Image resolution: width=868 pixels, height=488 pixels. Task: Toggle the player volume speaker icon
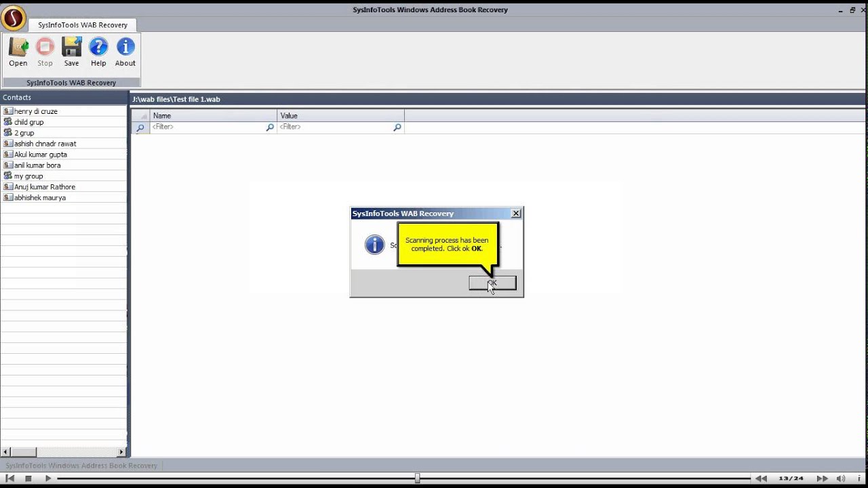coord(841,479)
